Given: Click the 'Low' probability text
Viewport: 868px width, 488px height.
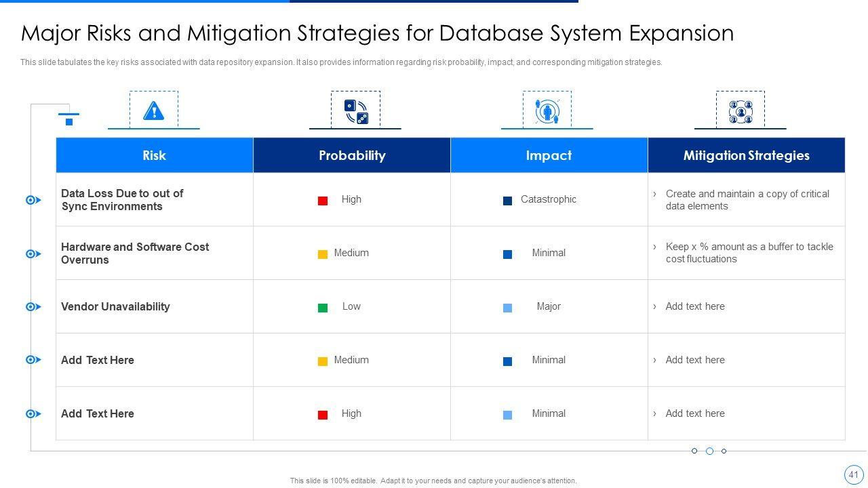Looking at the screenshot, I should [351, 306].
